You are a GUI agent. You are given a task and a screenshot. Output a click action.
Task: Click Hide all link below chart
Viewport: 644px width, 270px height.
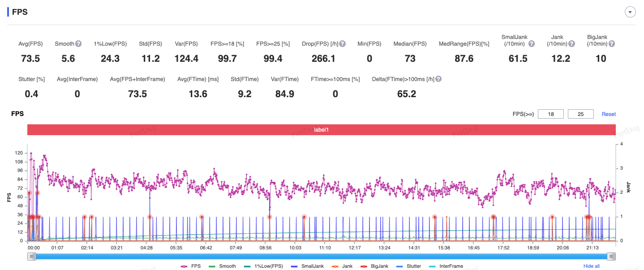(x=591, y=266)
